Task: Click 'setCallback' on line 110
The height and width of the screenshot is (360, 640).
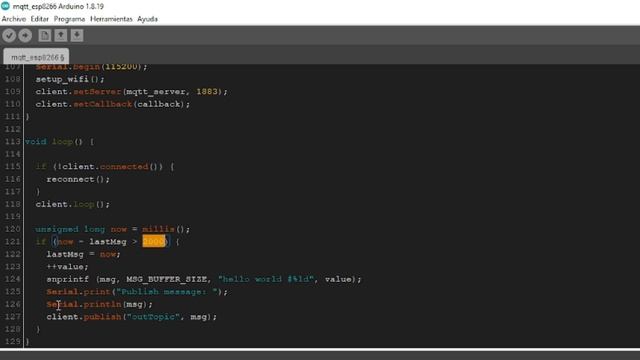Action: [102, 104]
